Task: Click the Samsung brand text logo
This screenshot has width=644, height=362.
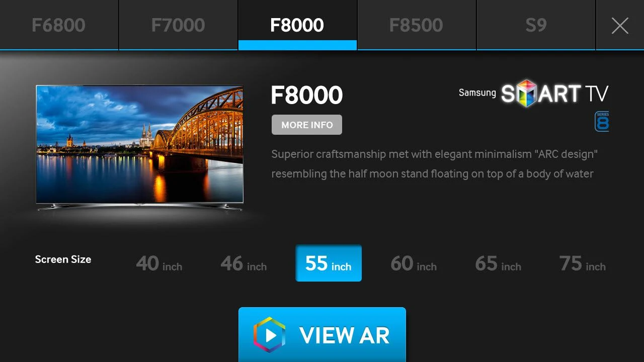Action: tap(477, 93)
